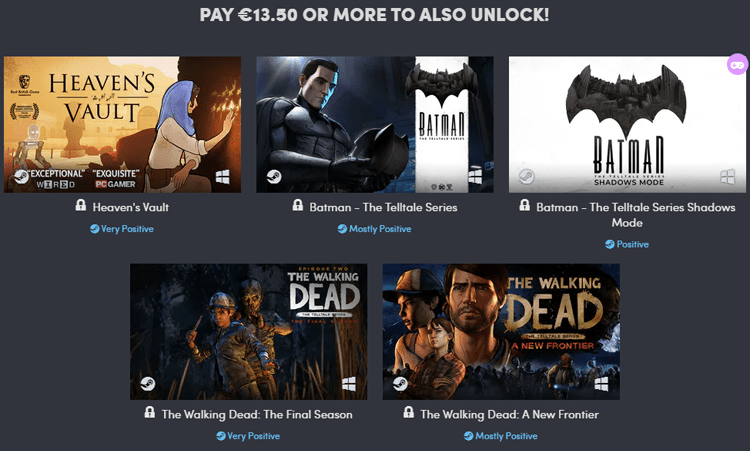Click the Windows icon on Walking Dead Final Season
Image resolution: width=750 pixels, height=451 pixels.
349,384
